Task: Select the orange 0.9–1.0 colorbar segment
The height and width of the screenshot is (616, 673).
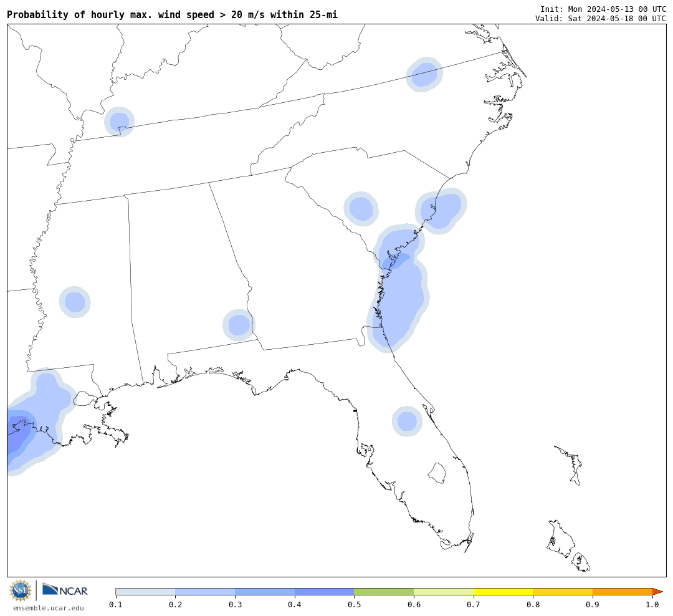Action: pyautogui.click(x=623, y=592)
